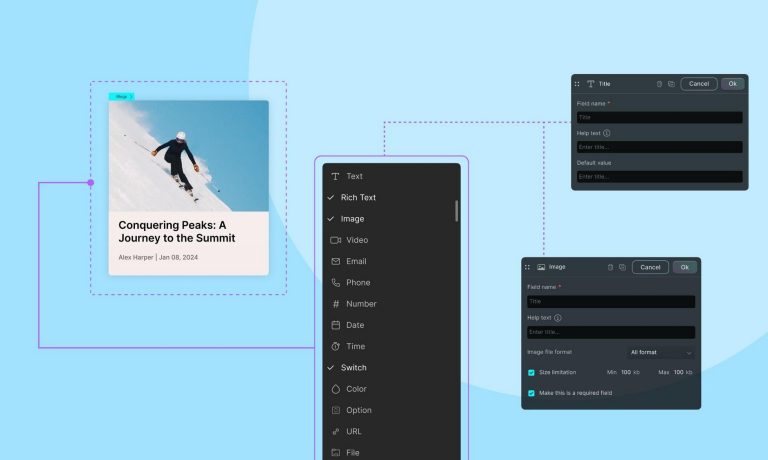Select the Phone field type
The height and width of the screenshot is (460, 768).
(x=357, y=283)
